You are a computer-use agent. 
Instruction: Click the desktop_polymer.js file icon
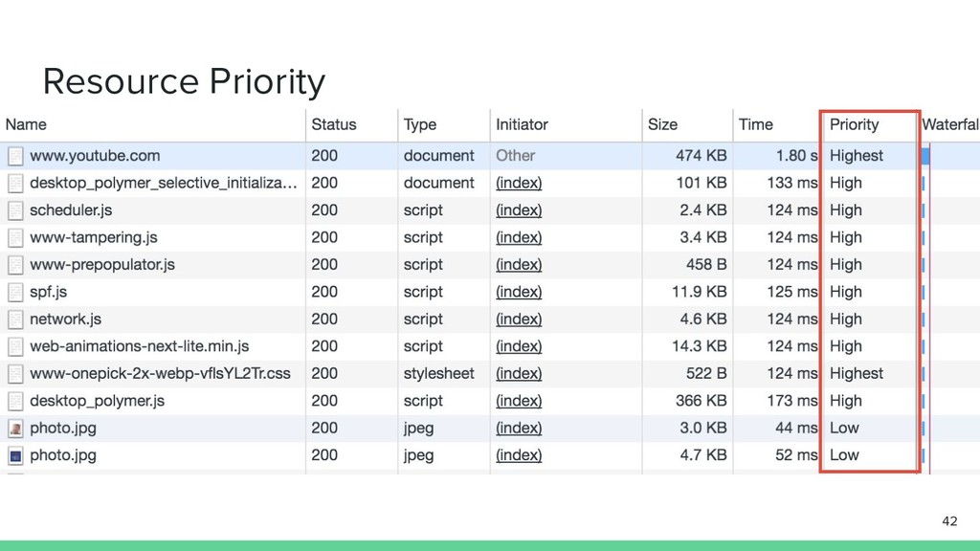pos(15,401)
